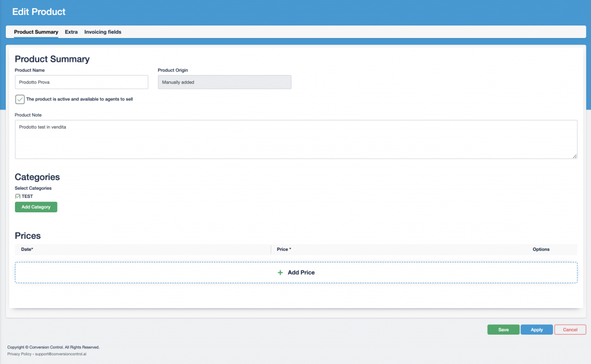Image resolution: width=591 pixels, height=364 pixels.
Task: Click the Product Note resize handle
Action: point(574,156)
